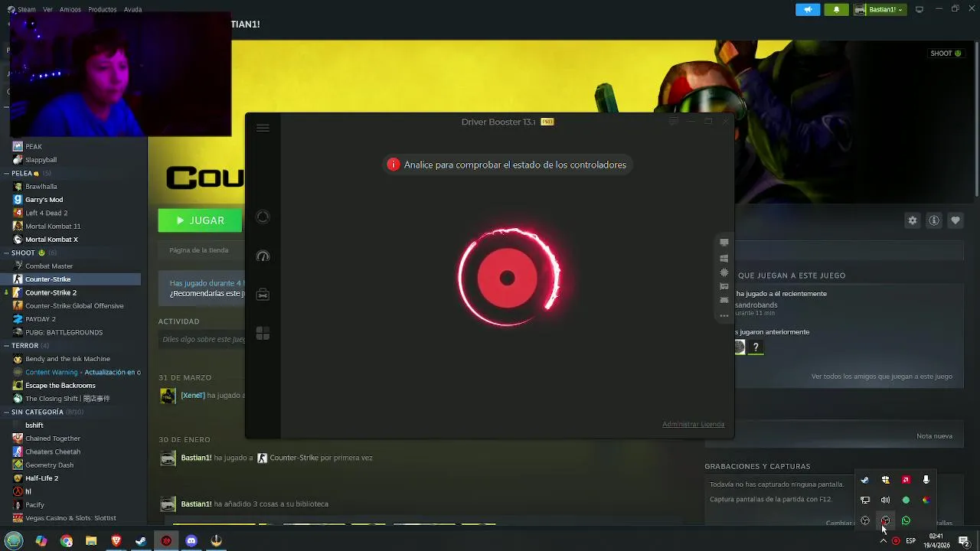Collapse the SHOOT category

pyautogui.click(x=7, y=253)
